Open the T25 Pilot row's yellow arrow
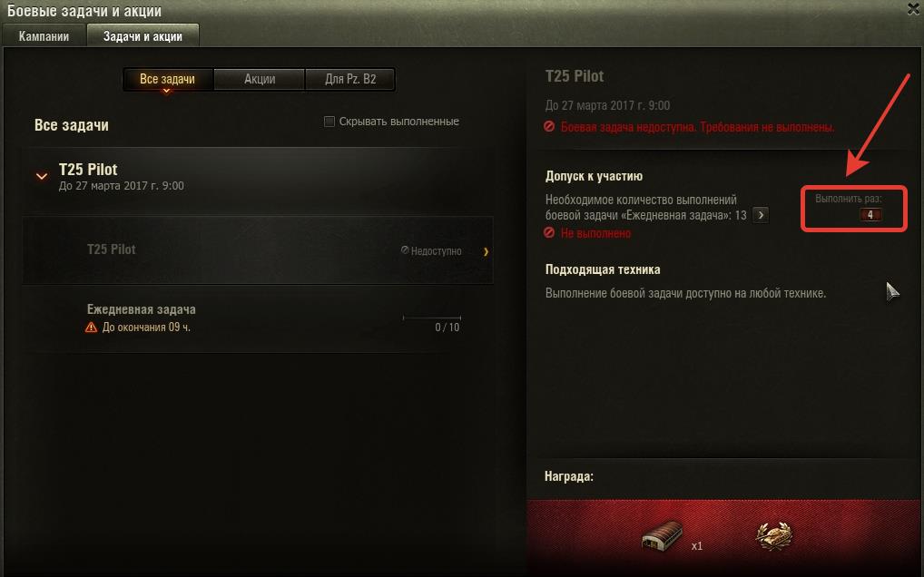Viewport: 924px width, 577px height. point(487,251)
